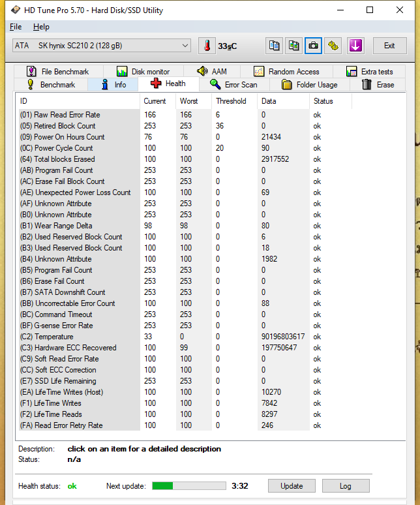
Task: Open the Erase tab
Action: pos(378,85)
